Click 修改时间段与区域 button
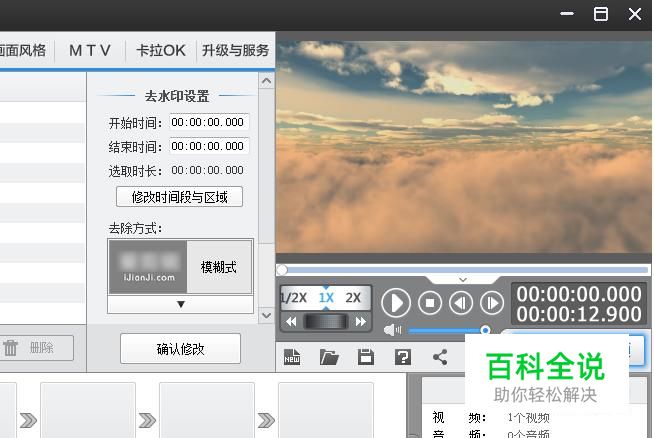 (x=179, y=196)
